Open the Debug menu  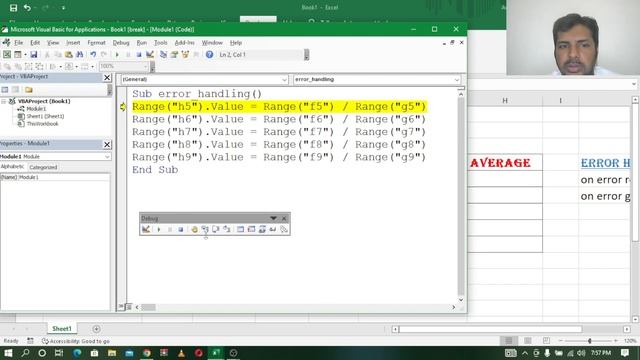[121, 42]
